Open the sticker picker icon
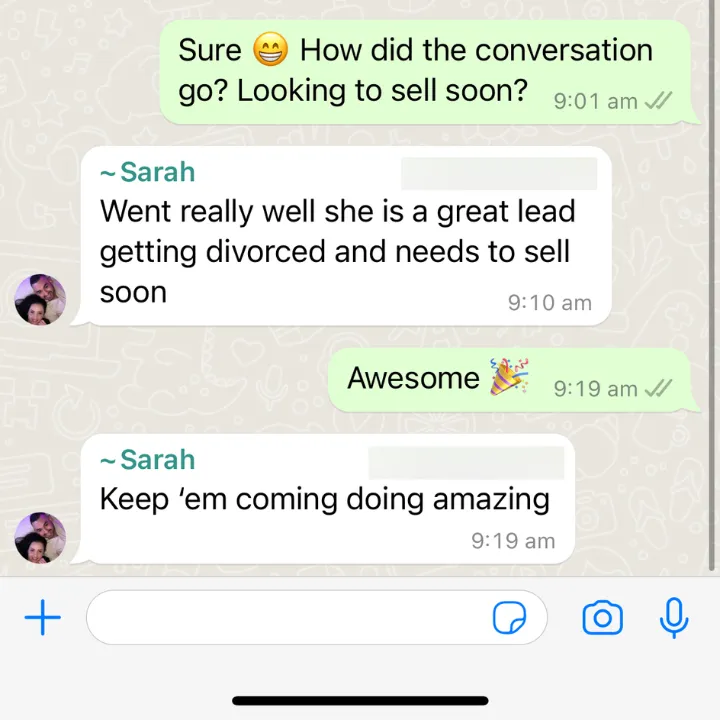720x720 pixels. (509, 618)
